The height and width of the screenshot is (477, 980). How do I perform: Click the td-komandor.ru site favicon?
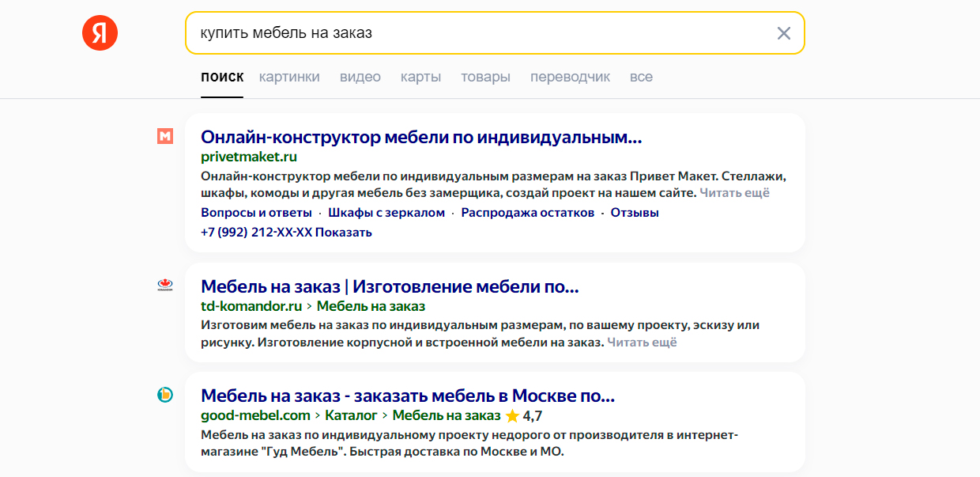tap(165, 286)
